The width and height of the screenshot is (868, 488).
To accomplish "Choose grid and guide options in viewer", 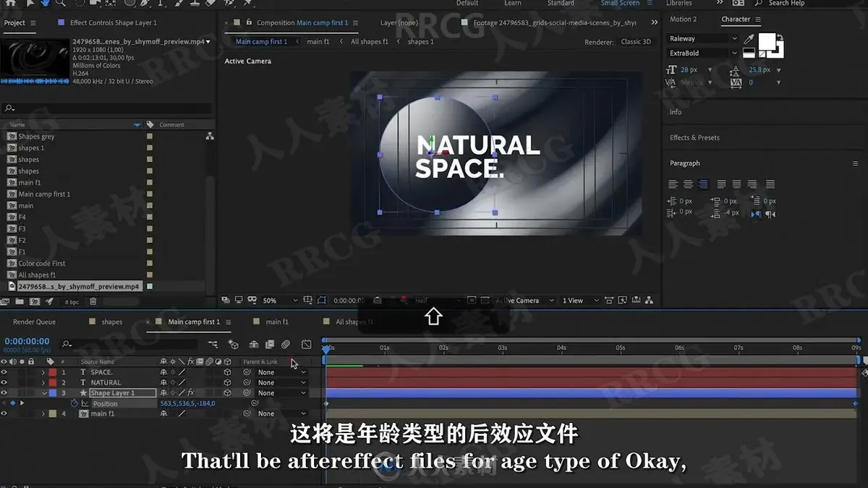I will click(x=309, y=300).
